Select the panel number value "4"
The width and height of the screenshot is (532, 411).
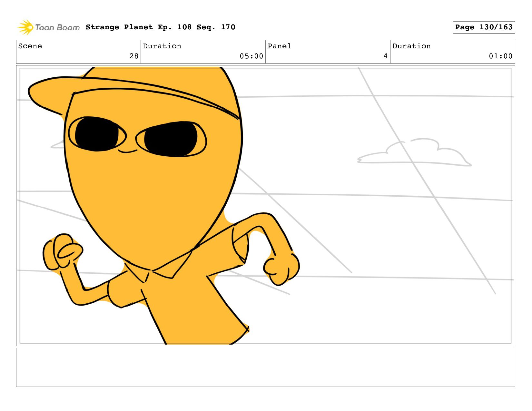coord(386,56)
